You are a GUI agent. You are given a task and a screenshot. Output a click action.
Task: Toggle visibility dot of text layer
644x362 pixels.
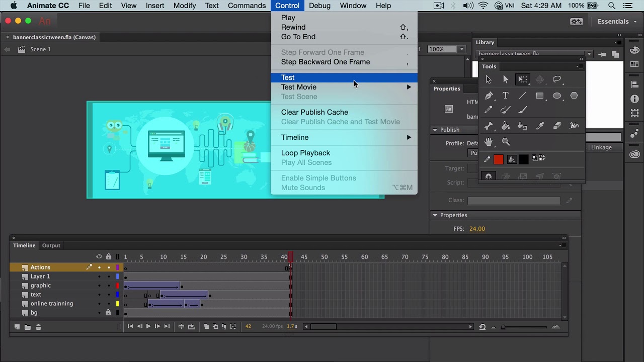point(99,295)
